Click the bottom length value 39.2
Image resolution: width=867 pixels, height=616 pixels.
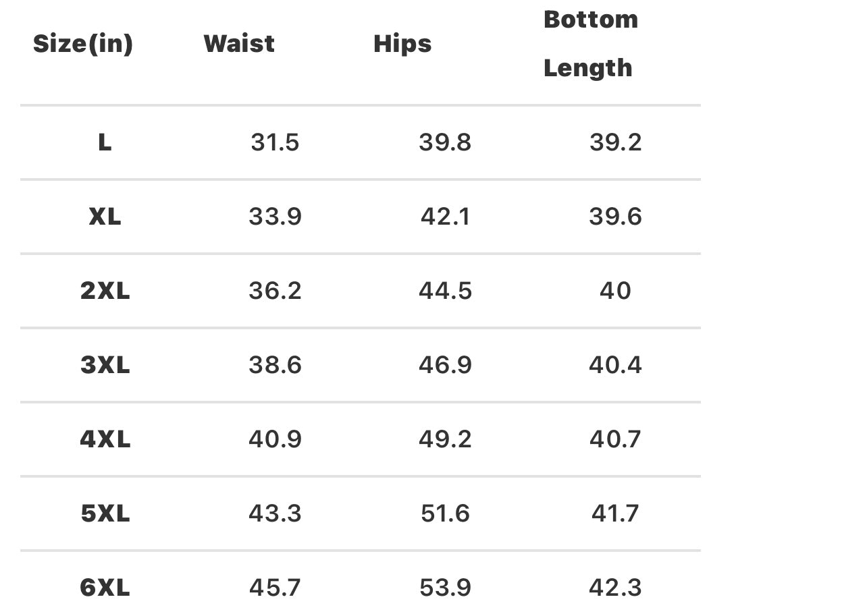(615, 142)
